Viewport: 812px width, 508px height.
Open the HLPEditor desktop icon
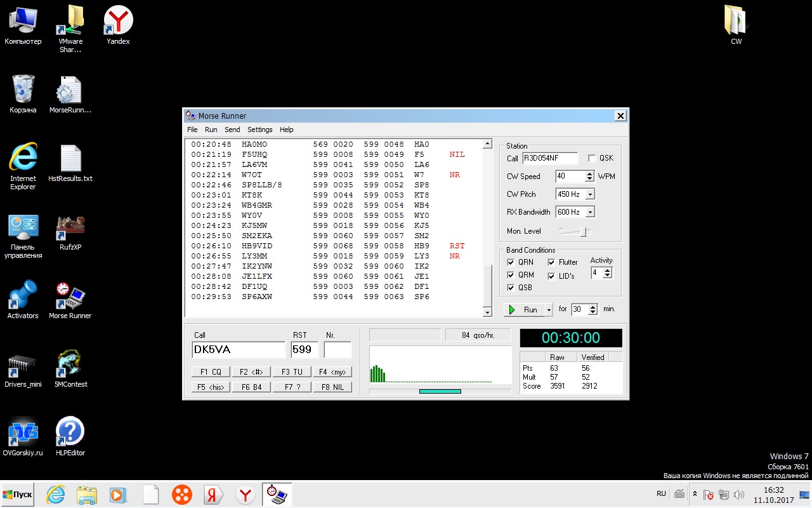(x=70, y=435)
